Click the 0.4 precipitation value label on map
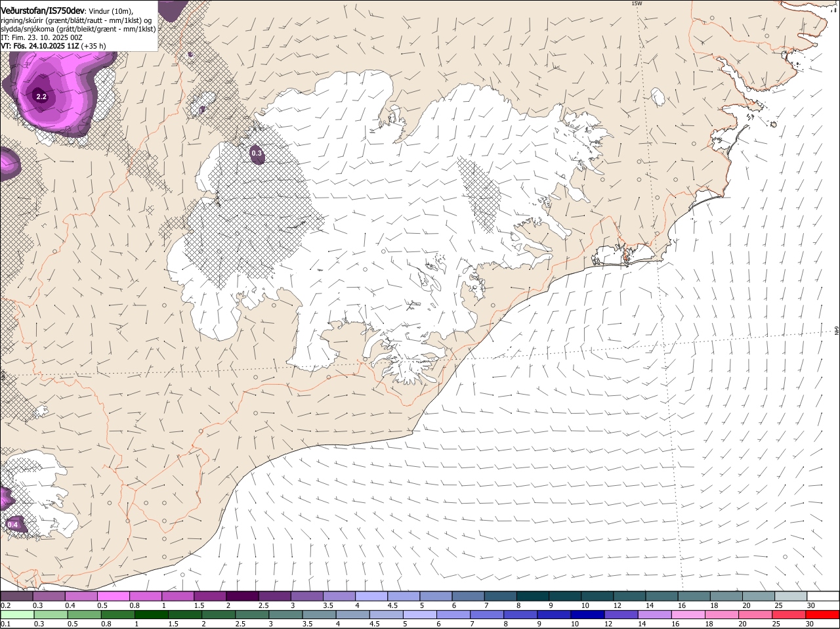Viewport: 840px width, 629px height. [x=13, y=525]
